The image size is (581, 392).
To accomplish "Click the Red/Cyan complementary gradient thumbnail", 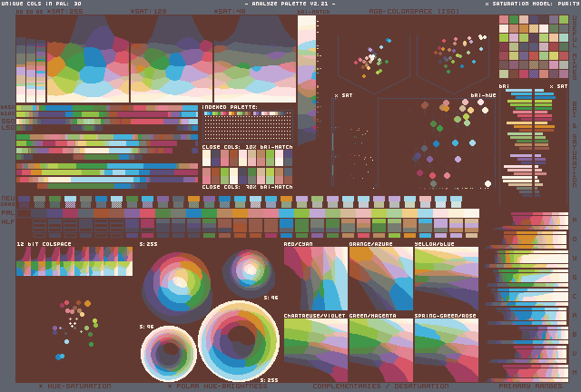I will (x=315, y=280).
